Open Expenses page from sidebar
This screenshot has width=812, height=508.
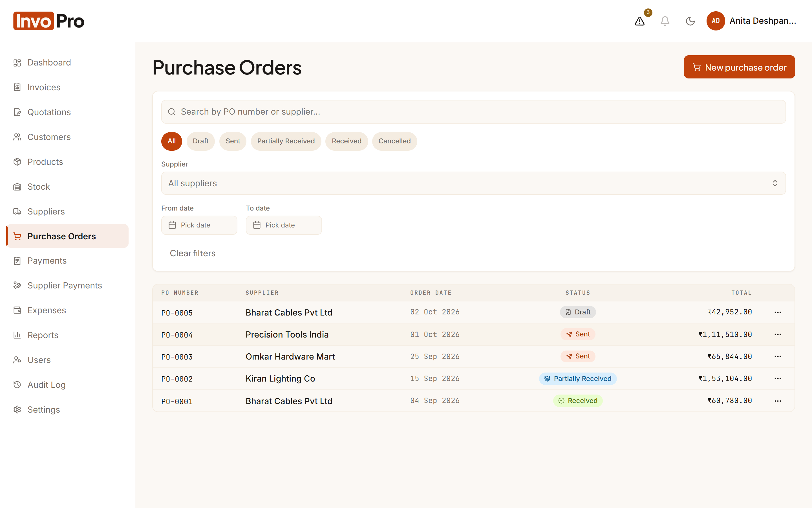coord(67,310)
